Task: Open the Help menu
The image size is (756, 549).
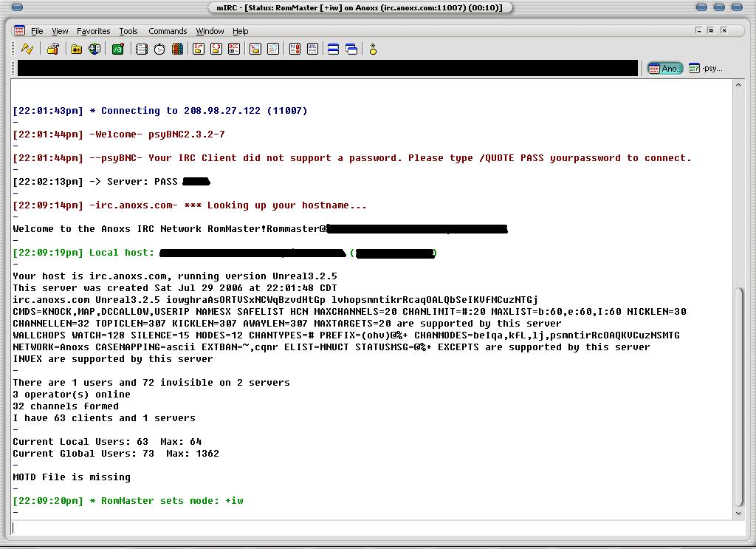Action: (241, 31)
